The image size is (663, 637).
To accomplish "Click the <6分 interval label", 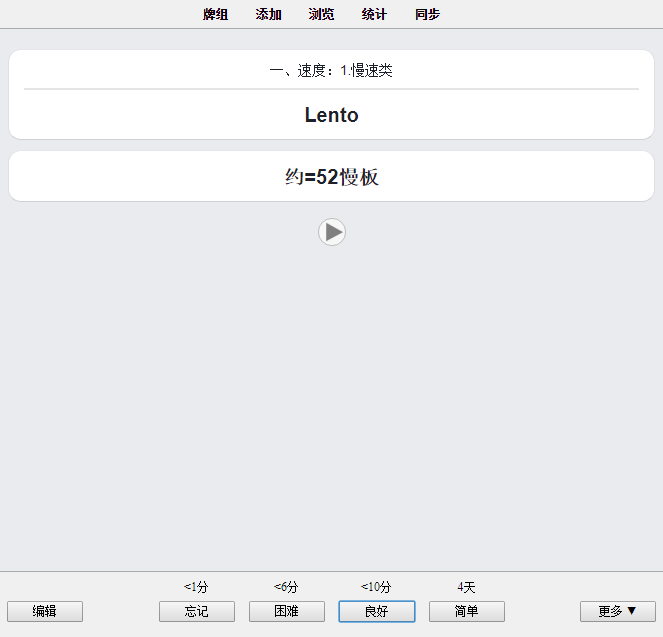I will (x=286, y=587).
